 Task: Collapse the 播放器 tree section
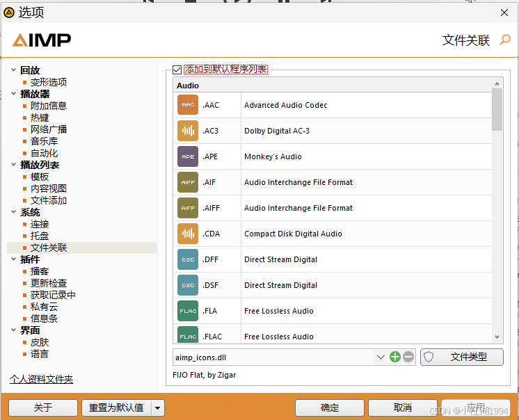coord(14,94)
